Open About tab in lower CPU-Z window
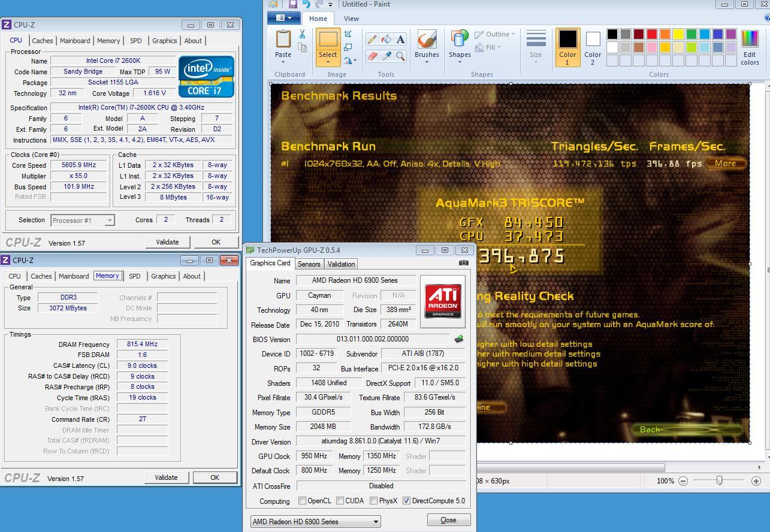Image resolution: width=770 pixels, height=532 pixels. click(192, 276)
